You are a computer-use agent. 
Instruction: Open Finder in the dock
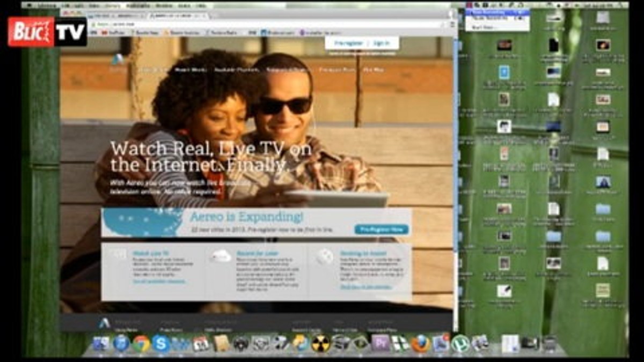click(101, 344)
